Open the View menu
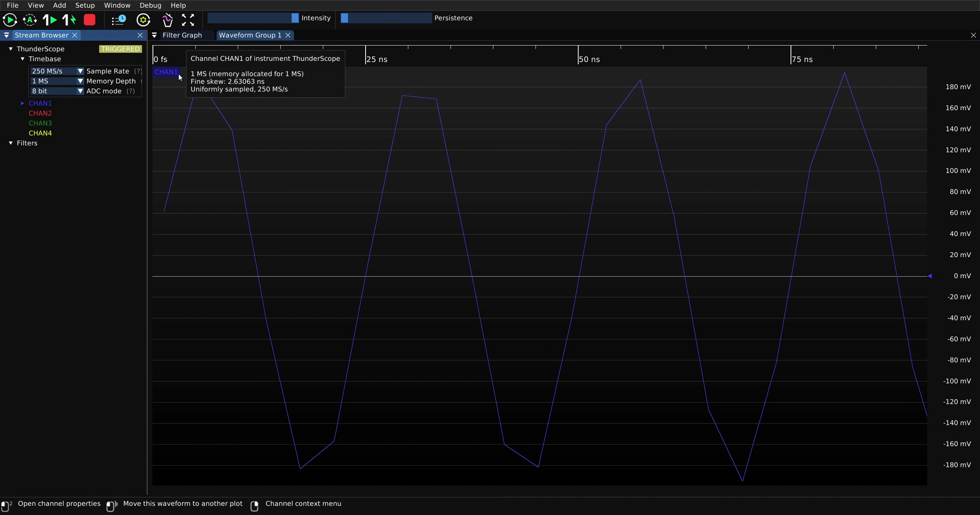This screenshot has width=980, height=515. (36, 5)
